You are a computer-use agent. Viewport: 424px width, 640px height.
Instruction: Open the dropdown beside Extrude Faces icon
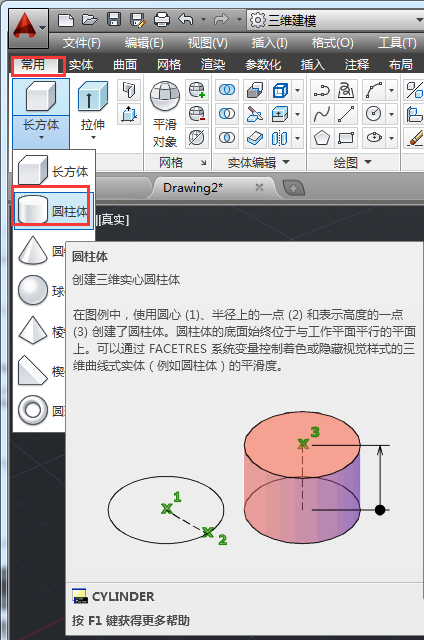(297, 115)
